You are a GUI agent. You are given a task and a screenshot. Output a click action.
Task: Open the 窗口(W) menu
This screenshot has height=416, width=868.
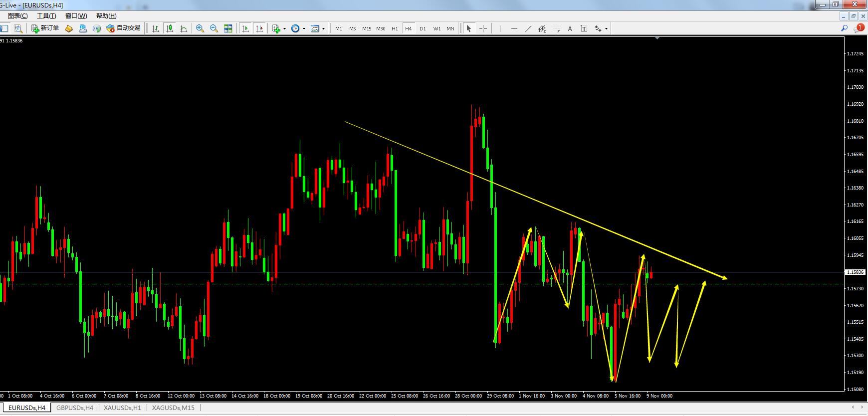click(x=76, y=16)
